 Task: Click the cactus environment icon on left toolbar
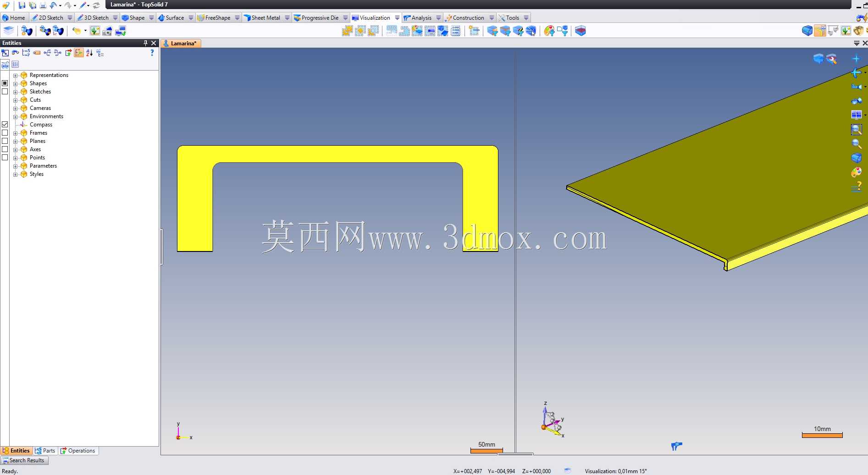click(x=95, y=31)
